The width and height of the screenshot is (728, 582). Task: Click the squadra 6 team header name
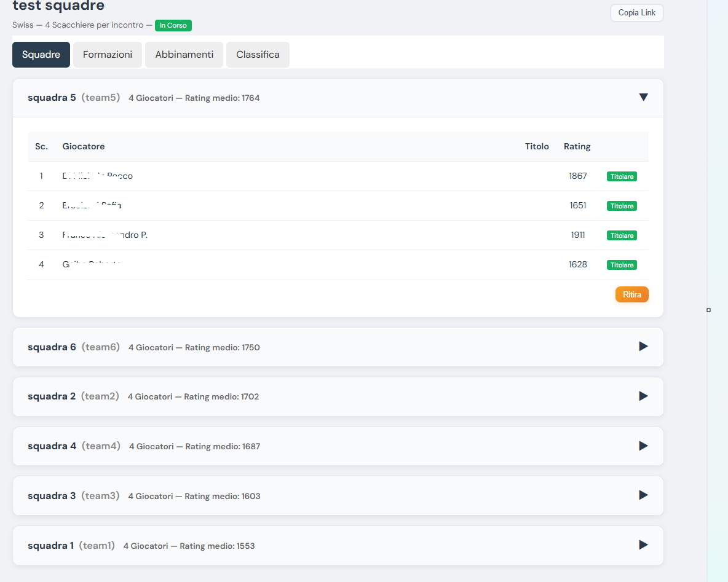(52, 347)
